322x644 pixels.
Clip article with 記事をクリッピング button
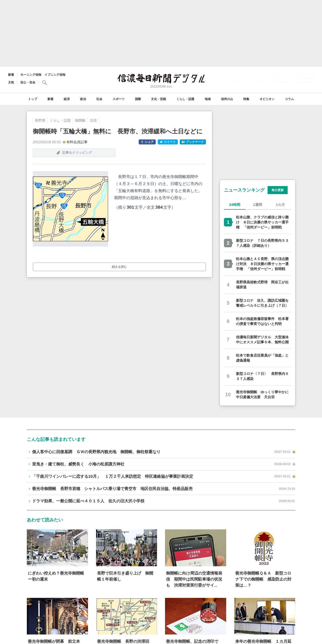[74, 153]
